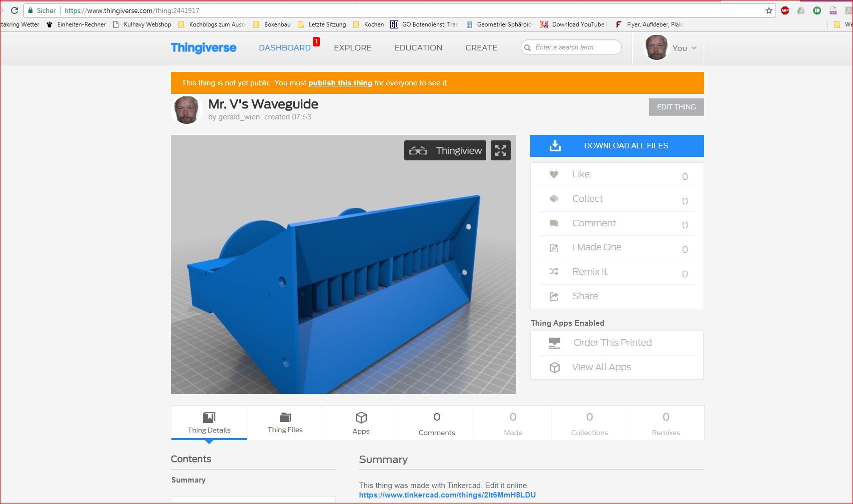This screenshot has height=504, width=853.
Task: Open the Education menu item
Action: 418,48
